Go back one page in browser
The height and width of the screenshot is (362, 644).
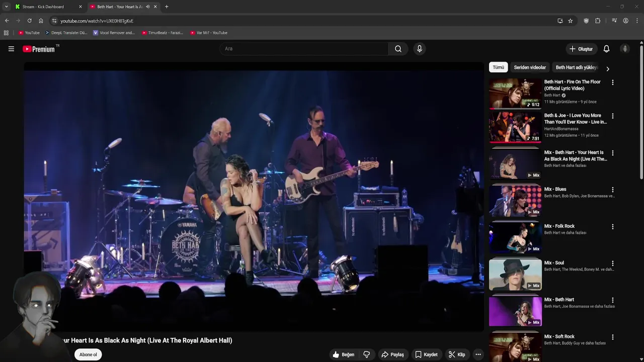pos(7,21)
